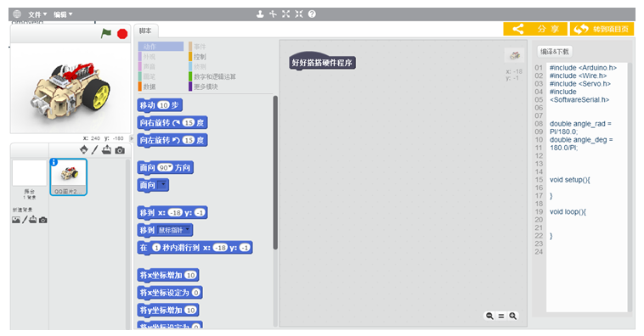Click the green flag to run
The width and height of the screenshot is (644, 336).
click(x=106, y=34)
